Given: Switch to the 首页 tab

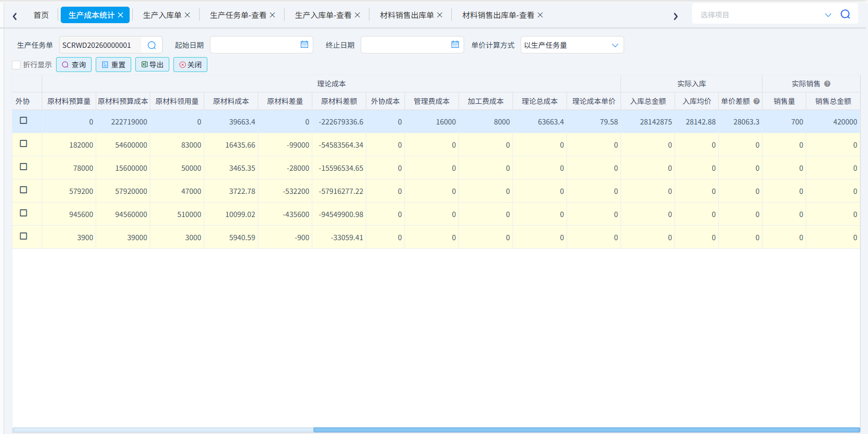Looking at the screenshot, I should (41, 15).
